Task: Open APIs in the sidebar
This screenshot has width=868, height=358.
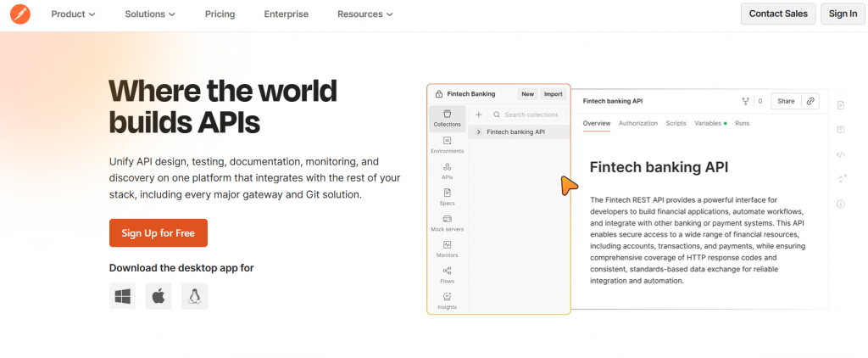Action: tap(448, 171)
